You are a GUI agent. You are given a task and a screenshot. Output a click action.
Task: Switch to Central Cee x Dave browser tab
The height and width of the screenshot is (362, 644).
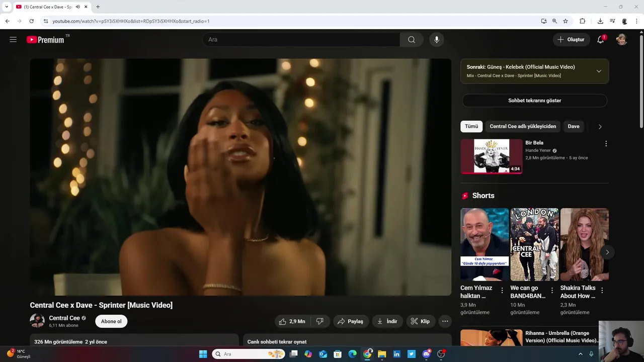(48, 7)
